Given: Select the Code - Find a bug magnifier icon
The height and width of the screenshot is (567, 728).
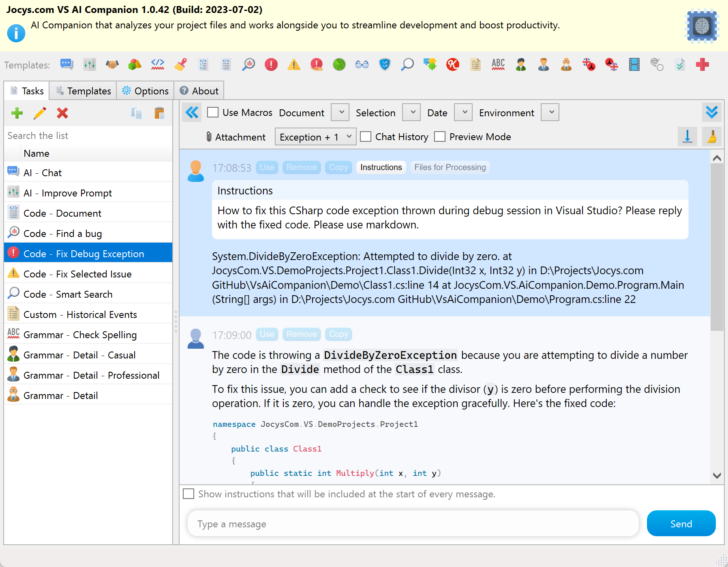Looking at the screenshot, I should pos(13,233).
